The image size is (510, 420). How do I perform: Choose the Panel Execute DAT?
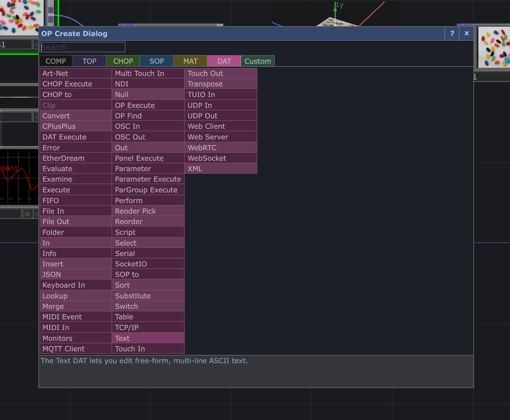148,158
